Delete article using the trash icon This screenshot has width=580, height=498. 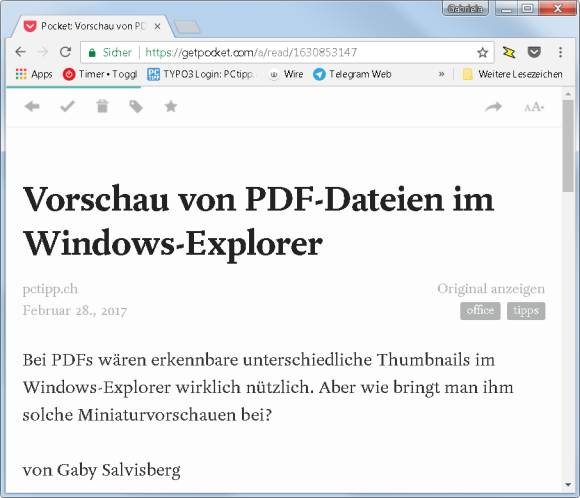(102, 106)
